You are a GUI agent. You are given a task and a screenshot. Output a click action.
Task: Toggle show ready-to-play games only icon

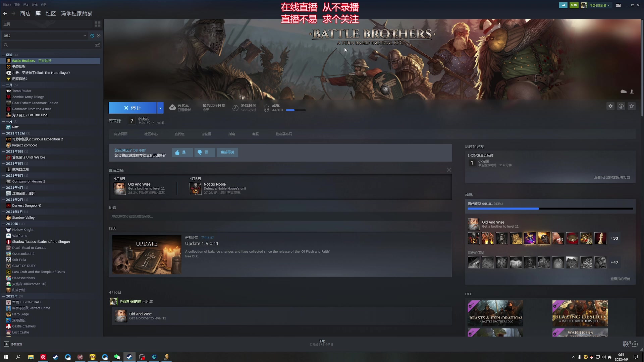99,36
